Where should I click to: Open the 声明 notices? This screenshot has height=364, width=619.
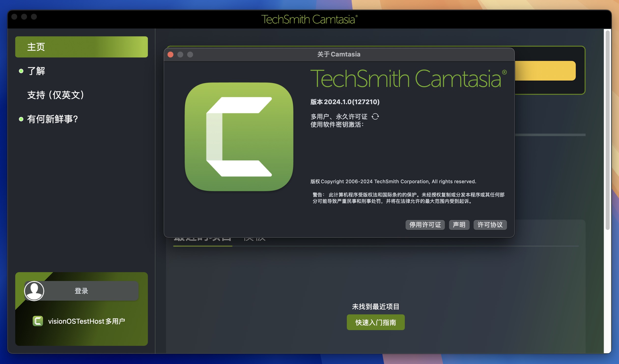[x=459, y=225]
